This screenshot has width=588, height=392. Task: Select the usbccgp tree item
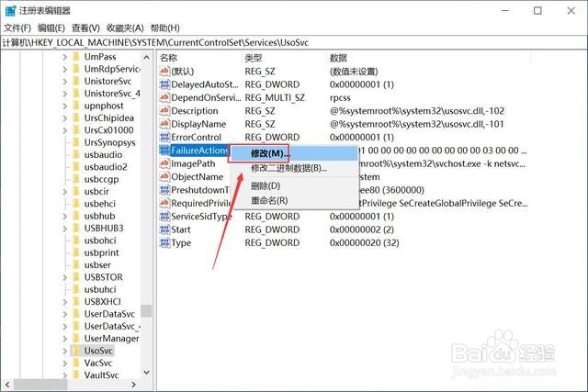pos(101,180)
